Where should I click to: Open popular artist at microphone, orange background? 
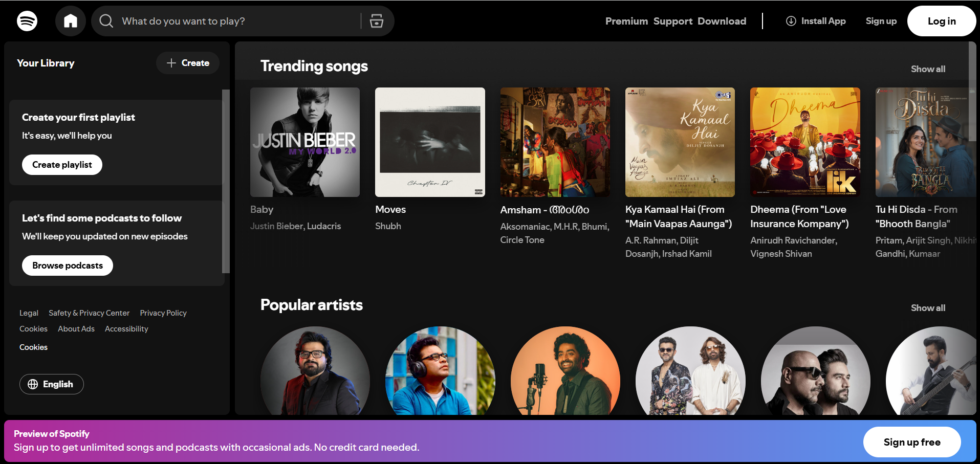(x=565, y=371)
